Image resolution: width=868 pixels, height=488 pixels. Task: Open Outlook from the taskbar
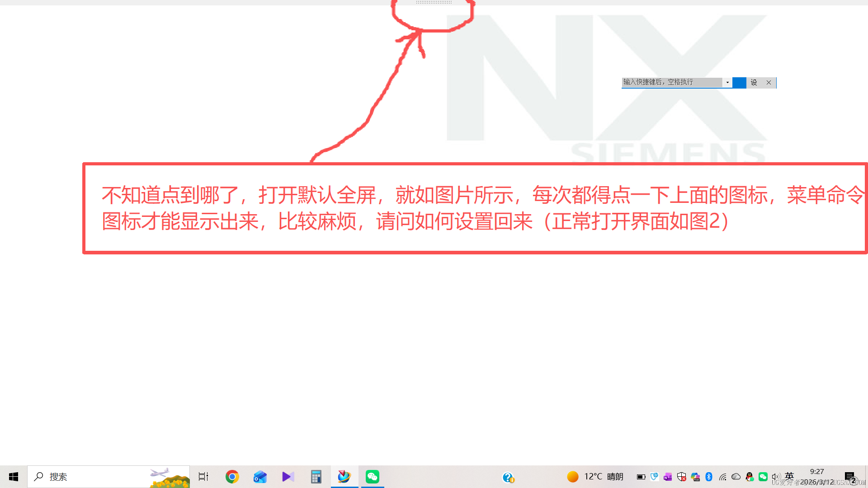[x=260, y=477]
